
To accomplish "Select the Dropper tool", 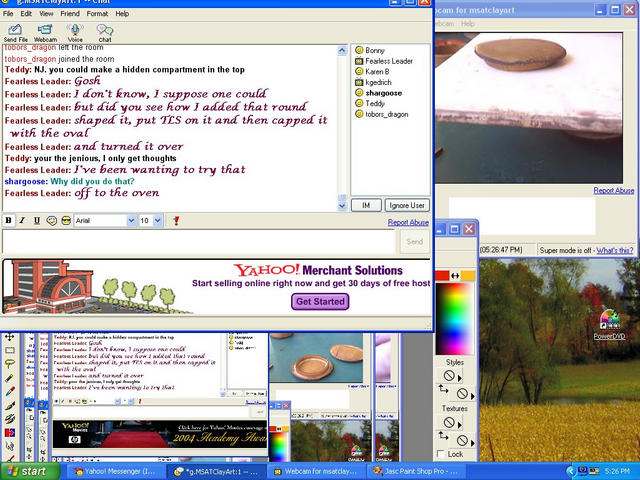I will click(x=9, y=391).
